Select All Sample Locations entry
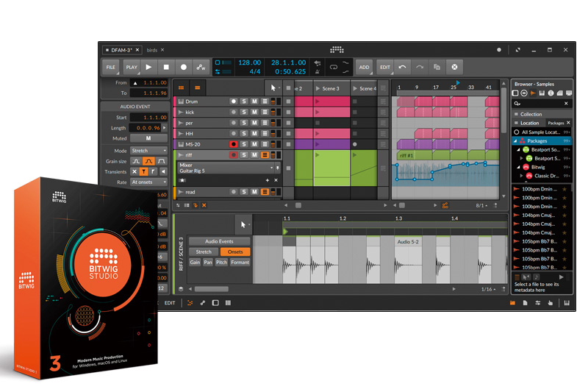588x392 pixels. pyautogui.click(x=542, y=132)
